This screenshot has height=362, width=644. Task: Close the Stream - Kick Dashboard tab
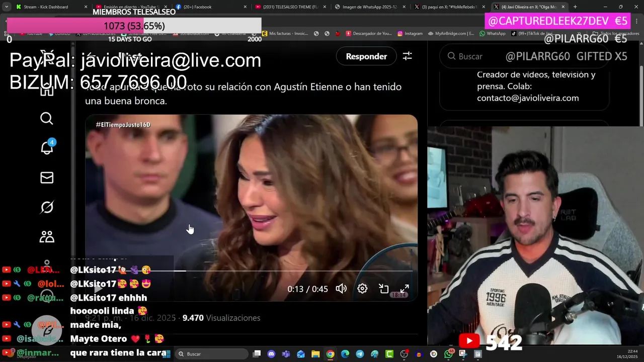86,7
